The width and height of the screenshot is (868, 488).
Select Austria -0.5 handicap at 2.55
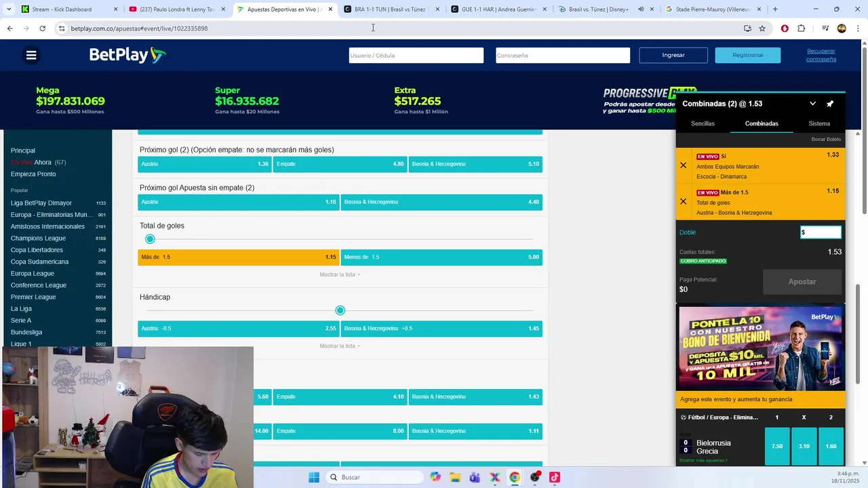[239, 329]
